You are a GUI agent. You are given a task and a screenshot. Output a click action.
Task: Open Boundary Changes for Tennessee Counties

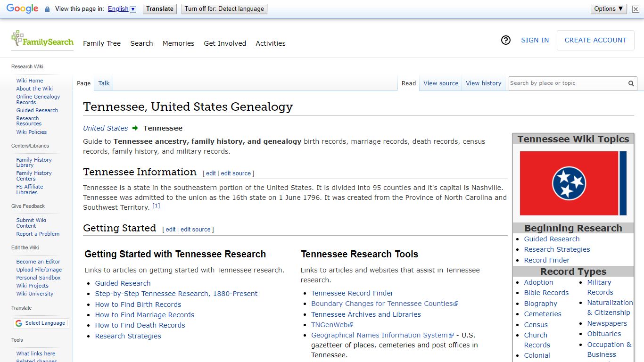(x=385, y=304)
